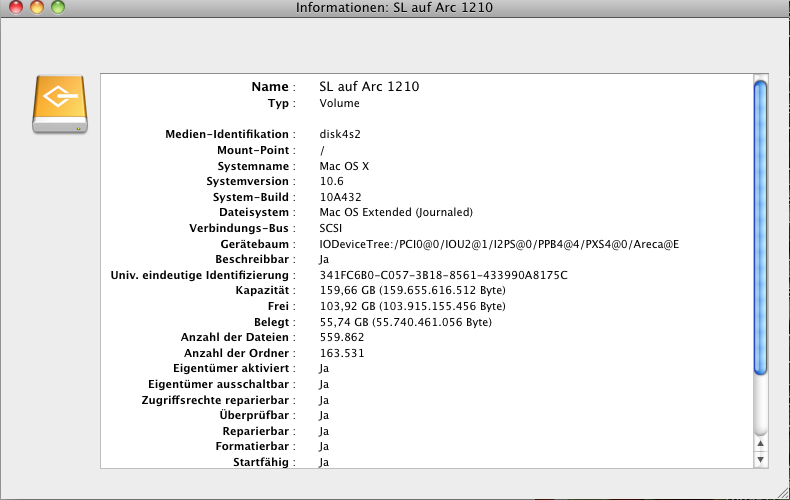The width and height of the screenshot is (790, 500).
Task: Click the 'Belegt' label
Action: (x=272, y=323)
